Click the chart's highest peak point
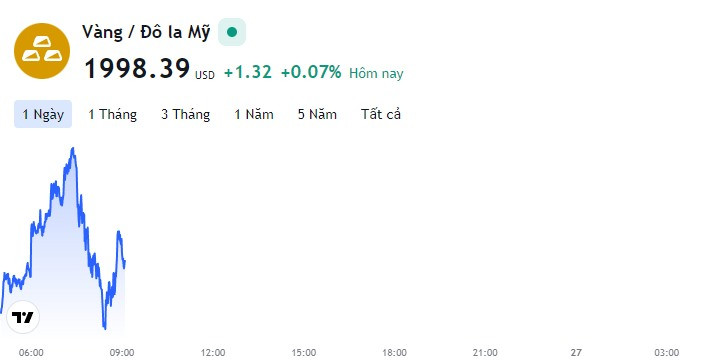 pyautogui.click(x=73, y=148)
